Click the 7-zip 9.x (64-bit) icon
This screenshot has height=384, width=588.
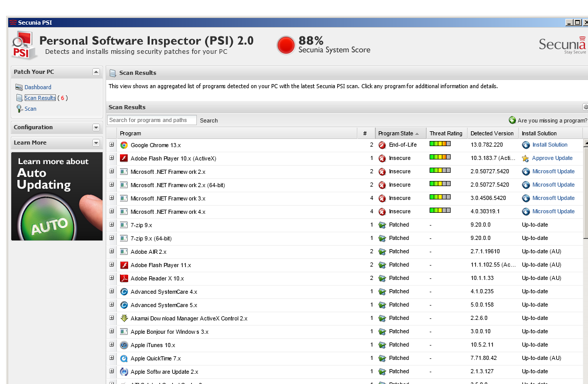tap(124, 238)
